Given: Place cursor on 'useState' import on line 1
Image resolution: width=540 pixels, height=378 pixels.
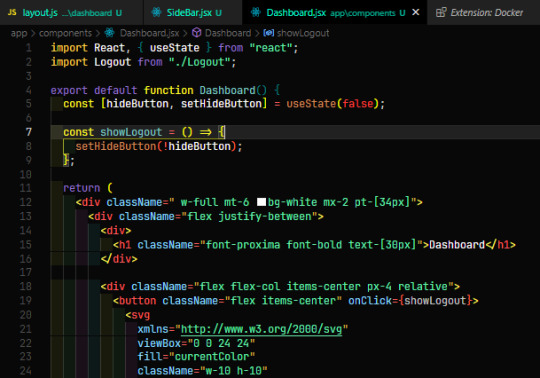Looking at the screenshot, I should (x=175, y=48).
